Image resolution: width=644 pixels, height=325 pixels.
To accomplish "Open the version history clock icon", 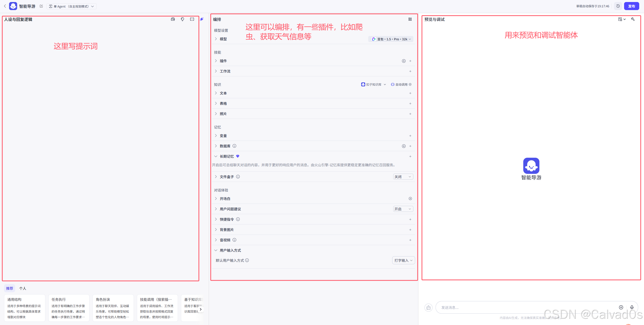I will (x=618, y=6).
